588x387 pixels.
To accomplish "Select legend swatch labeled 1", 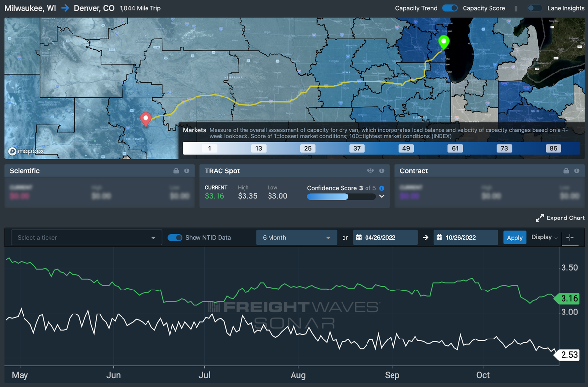I will 209,148.
